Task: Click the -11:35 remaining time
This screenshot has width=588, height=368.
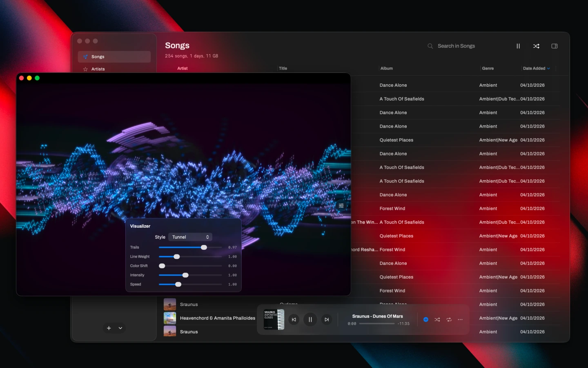Action: click(x=403, y=323)
